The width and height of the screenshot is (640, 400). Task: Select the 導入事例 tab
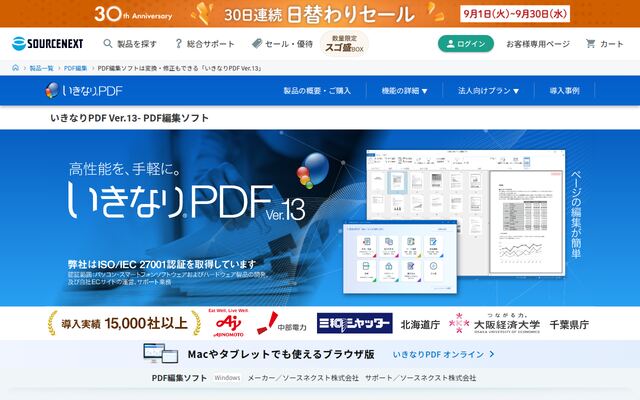tap(564, 91)
